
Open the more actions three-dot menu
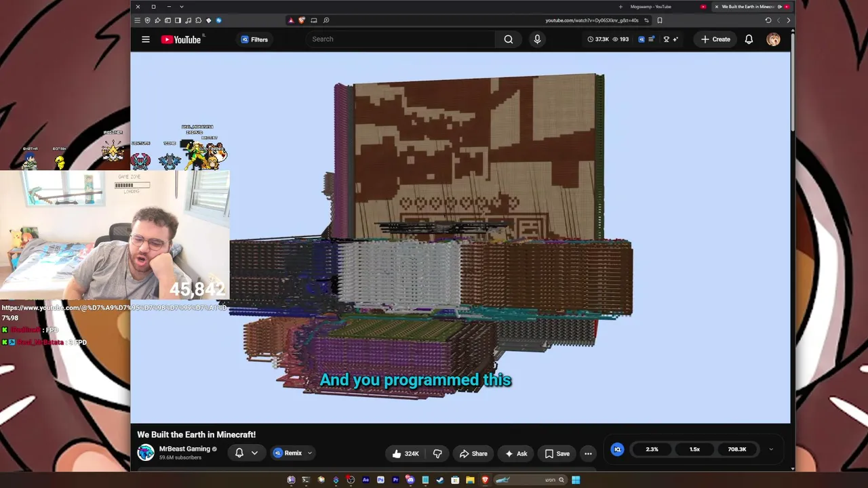tap(588, 453)
